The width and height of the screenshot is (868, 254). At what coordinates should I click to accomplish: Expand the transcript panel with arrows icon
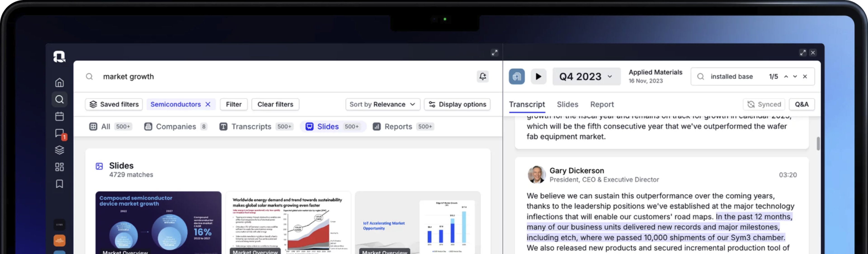(803, 53)
